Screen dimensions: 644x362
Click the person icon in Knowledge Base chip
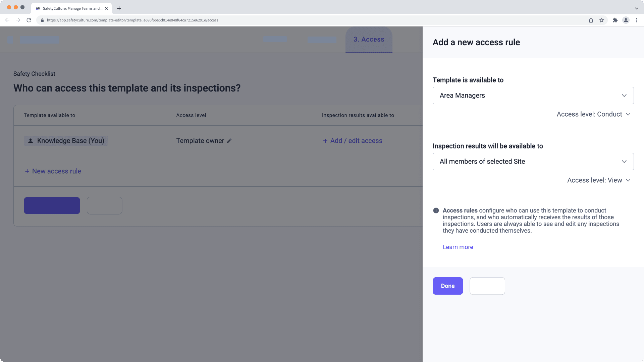(x=30, y=141)
